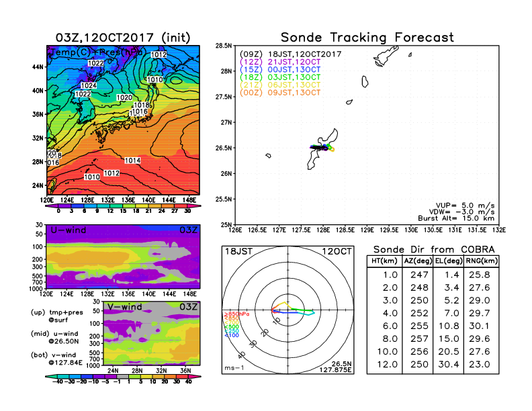Viewport: 532px width, 411px height.
Task: Click the 'AZ(deg)' column header
Action: (418, 261)
